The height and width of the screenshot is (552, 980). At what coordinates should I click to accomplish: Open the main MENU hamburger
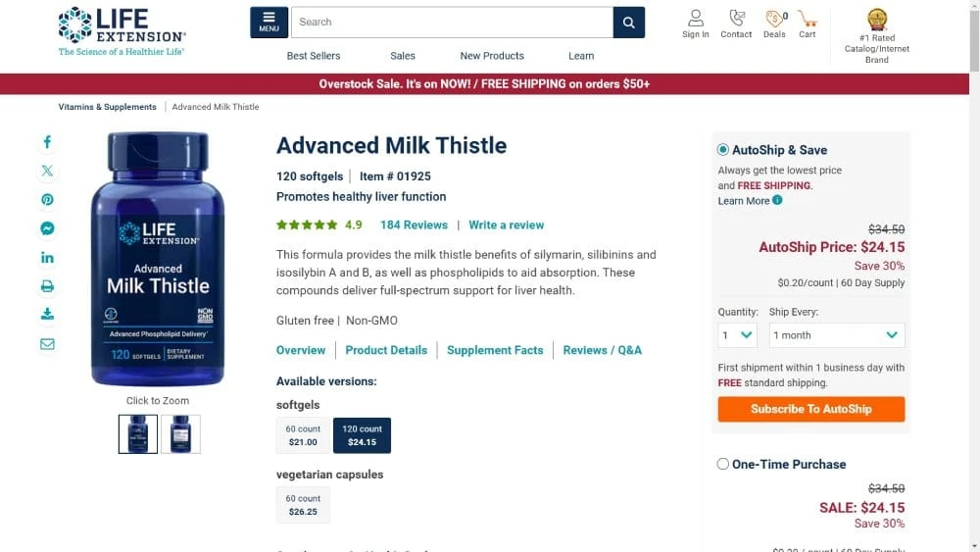tap(269, 23)
